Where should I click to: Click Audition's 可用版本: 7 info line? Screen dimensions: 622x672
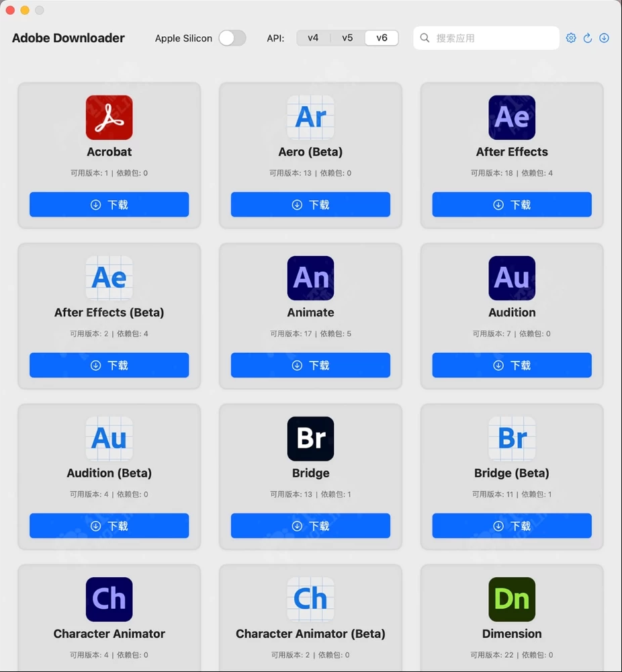pyautogui.click(x=512, y=334)
